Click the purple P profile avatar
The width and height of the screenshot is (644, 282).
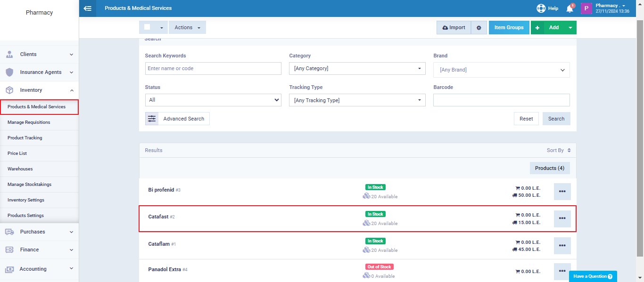point(586,8)
